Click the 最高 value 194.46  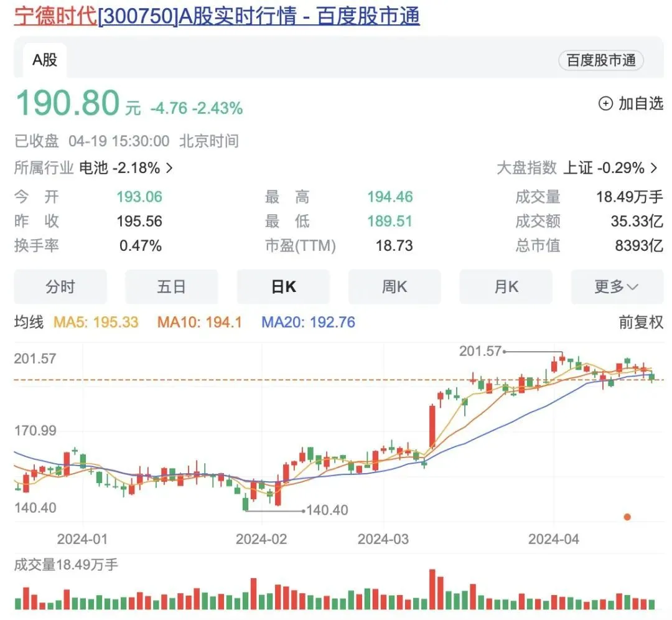(390, 197)
